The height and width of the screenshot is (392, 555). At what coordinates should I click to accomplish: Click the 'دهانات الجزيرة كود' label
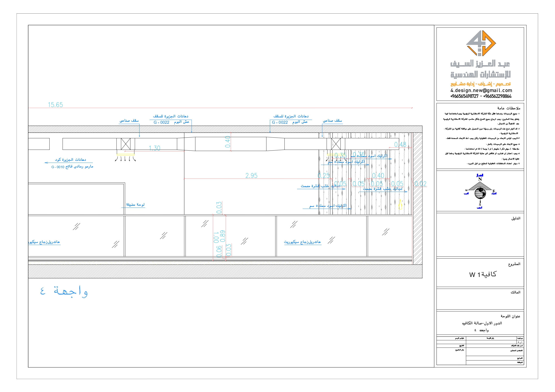[70, 160]
